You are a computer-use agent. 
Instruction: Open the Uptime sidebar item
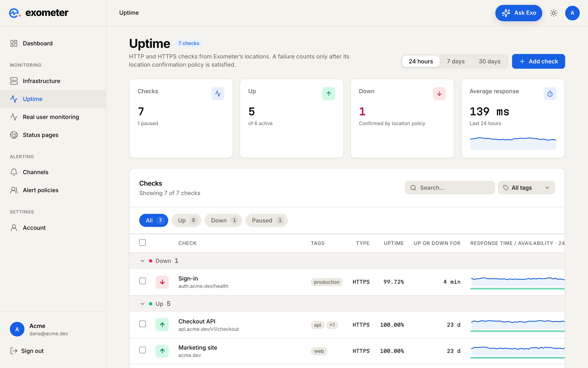(x=53, y=99)
